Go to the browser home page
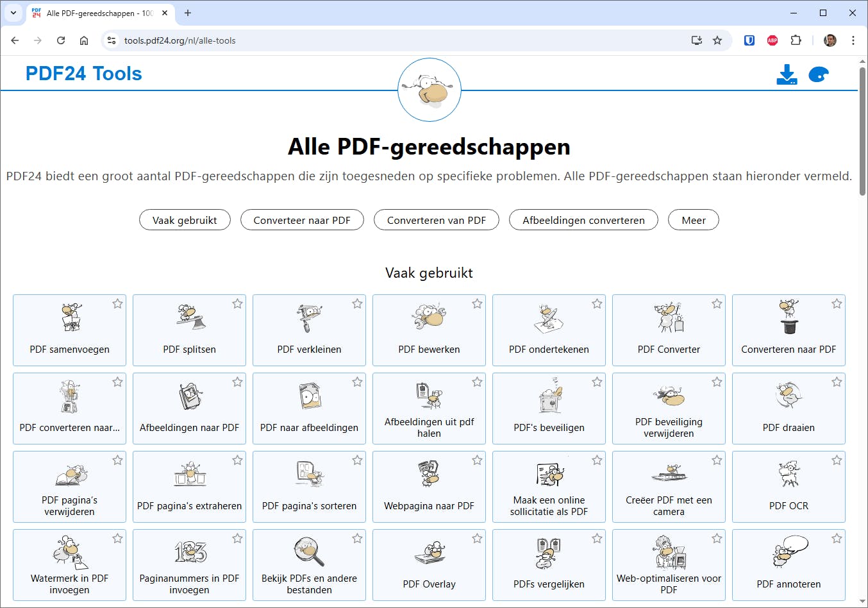This screenshot has height=608, width=868. pos(84,40)
